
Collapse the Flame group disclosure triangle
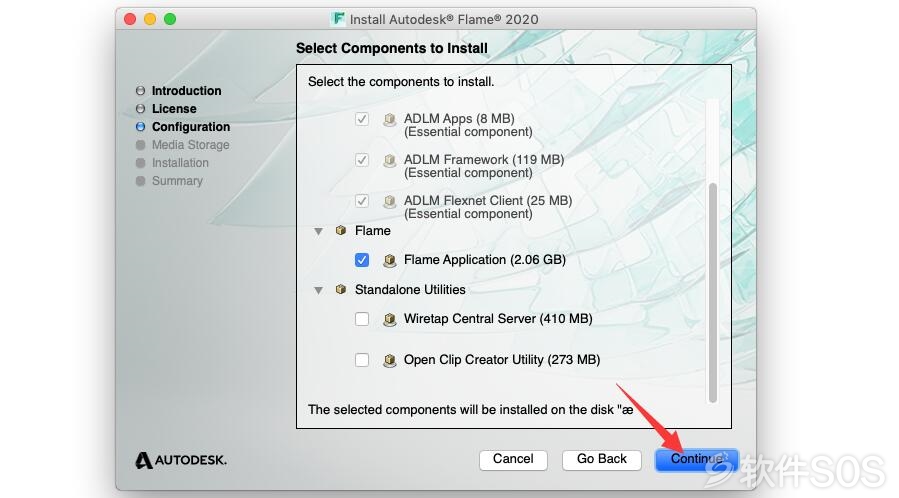(x=318, y=232)
